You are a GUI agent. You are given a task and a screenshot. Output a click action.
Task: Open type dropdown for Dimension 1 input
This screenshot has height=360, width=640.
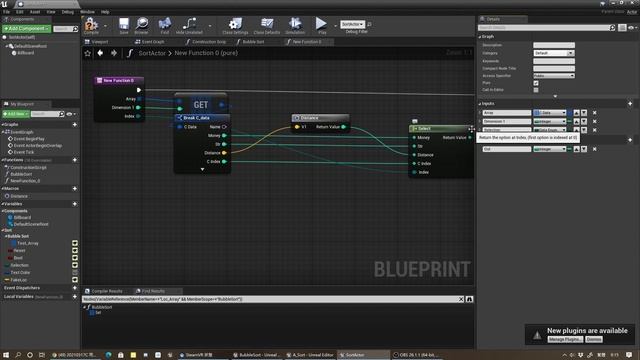click(x=550, y=121)
